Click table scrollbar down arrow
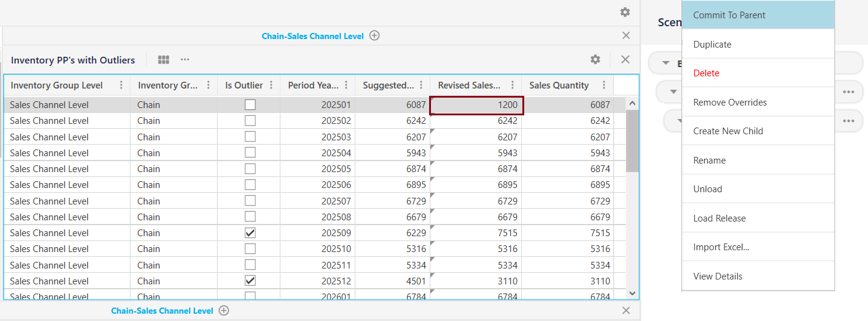Image resolution: width=868 pixels, height=321 pixels. coord(632,293)
